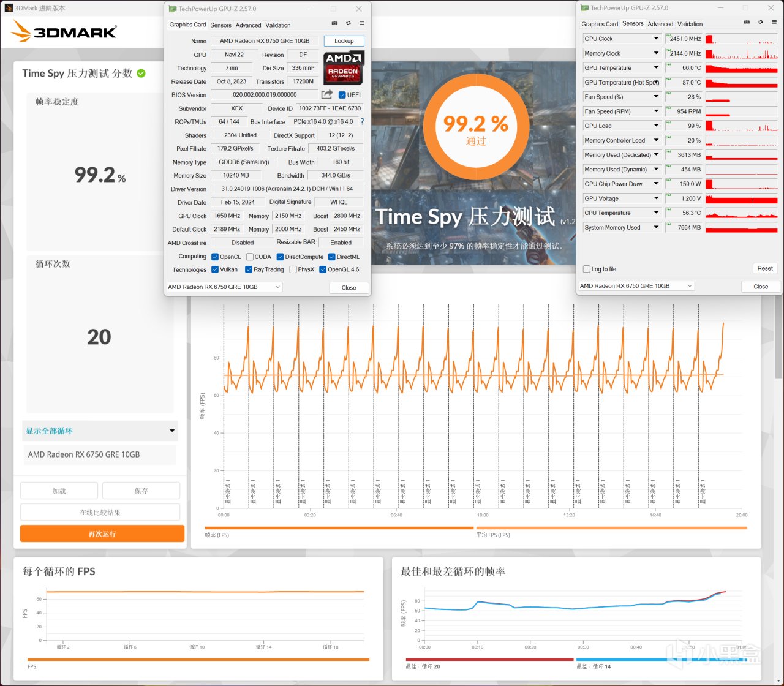
Task: Enable the CUDA checkbox
Action: [x=250, y=257]
